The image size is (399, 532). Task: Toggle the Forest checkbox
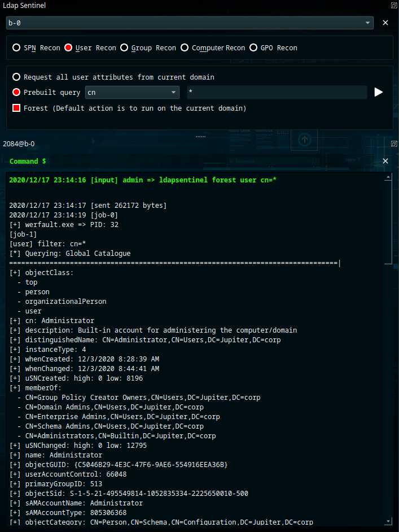click(x=16, y=108)
